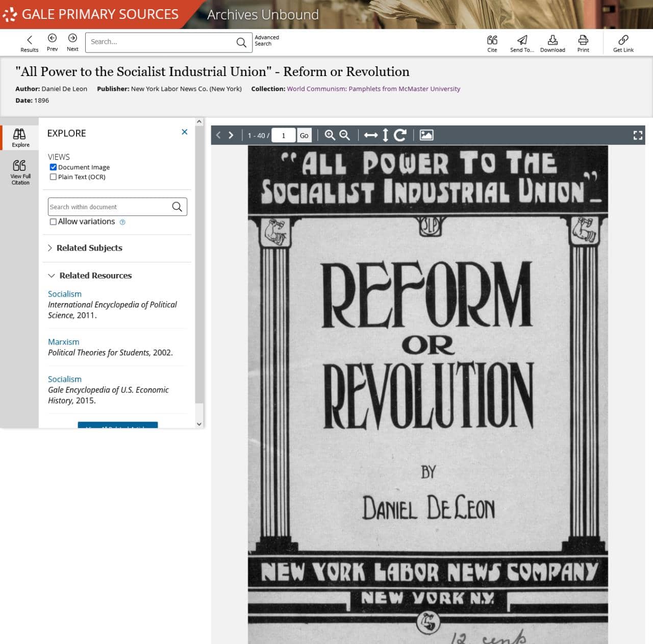
Task: Uncheck the Document Image view
Action: [x=53, y=167]
